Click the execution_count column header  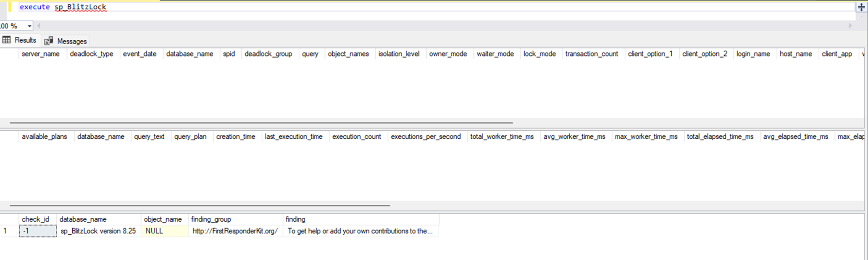click(356, 137)
